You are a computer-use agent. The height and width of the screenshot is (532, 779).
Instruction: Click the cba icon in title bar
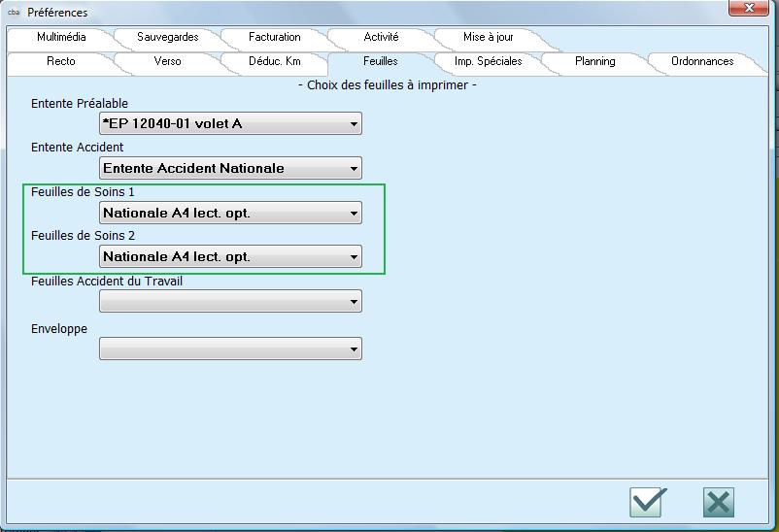14,13
